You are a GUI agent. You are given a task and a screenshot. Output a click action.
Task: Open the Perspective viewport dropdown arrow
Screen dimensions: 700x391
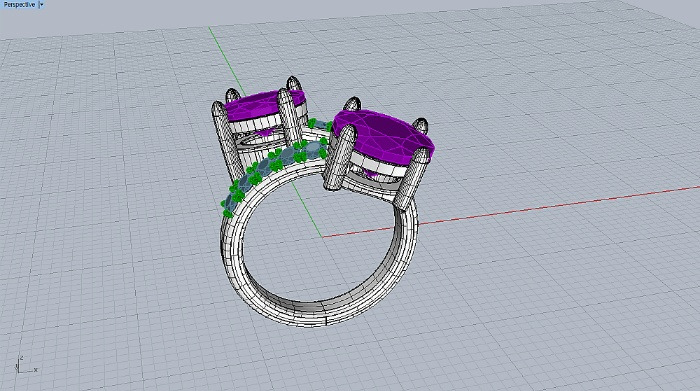(x=42, y=4)
